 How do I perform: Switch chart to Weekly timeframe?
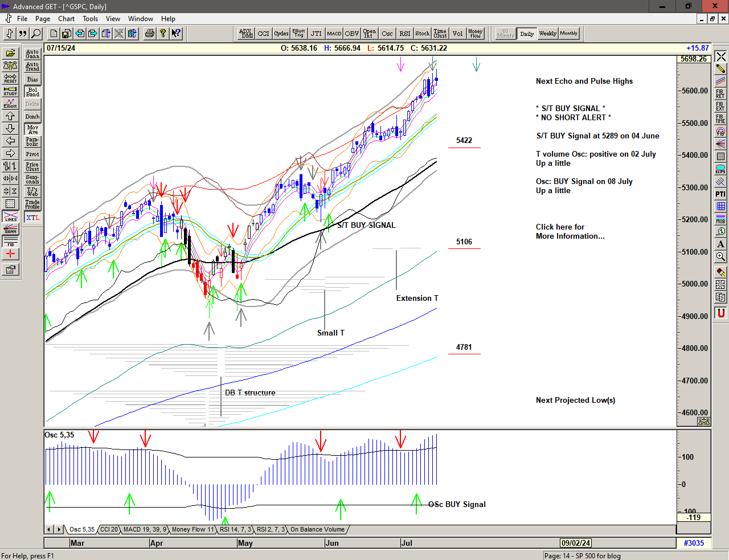(x=547, y=34)
